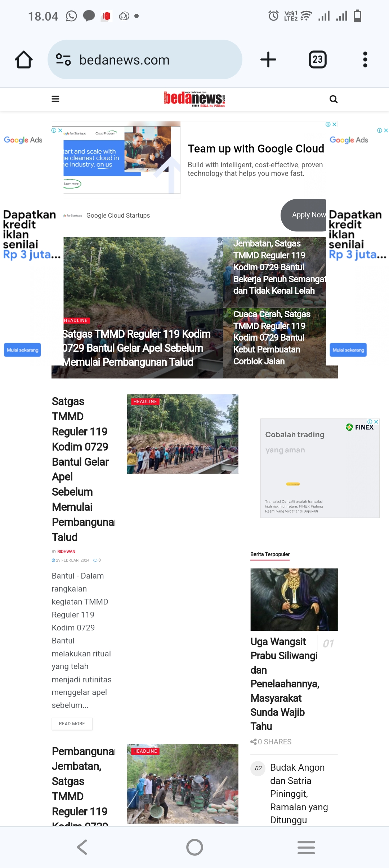Image resolution: width=389 pixels, height=868 pixels.
Task: Open the site search magnifier icon
Action: tap(334, 99)
